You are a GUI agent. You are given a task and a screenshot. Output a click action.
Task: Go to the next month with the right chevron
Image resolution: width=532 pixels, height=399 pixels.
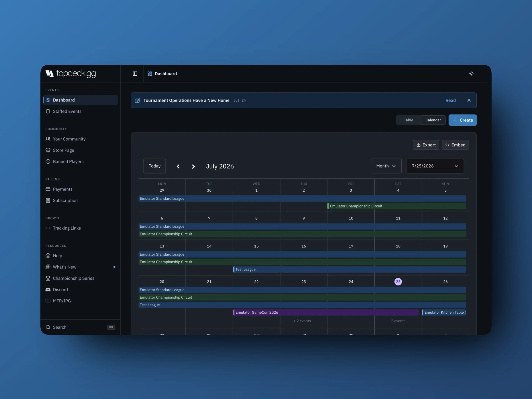(193, 166)
